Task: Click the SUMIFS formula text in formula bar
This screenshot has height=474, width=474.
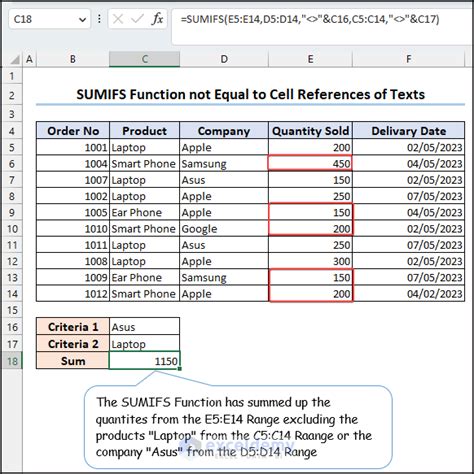Action: point(310,19)
